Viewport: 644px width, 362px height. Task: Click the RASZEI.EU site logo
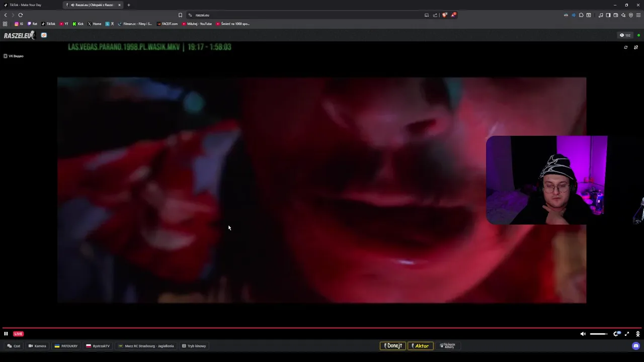19,35
